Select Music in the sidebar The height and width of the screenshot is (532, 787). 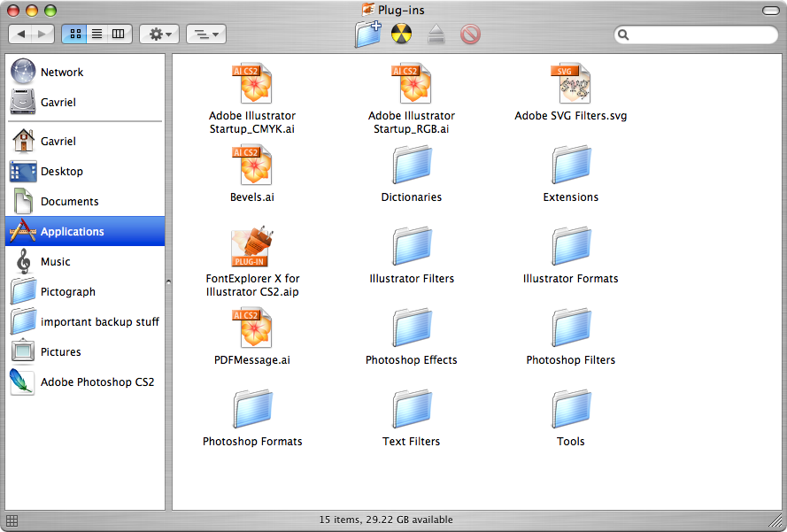[85, 261]
